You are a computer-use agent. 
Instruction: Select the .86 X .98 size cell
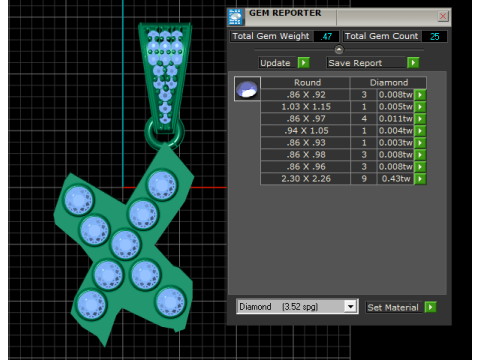[x=306, y=155]
